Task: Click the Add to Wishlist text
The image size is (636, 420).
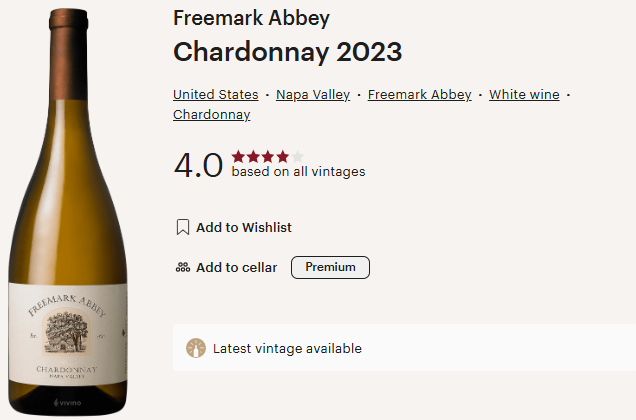Action: (x=244, y=227)
